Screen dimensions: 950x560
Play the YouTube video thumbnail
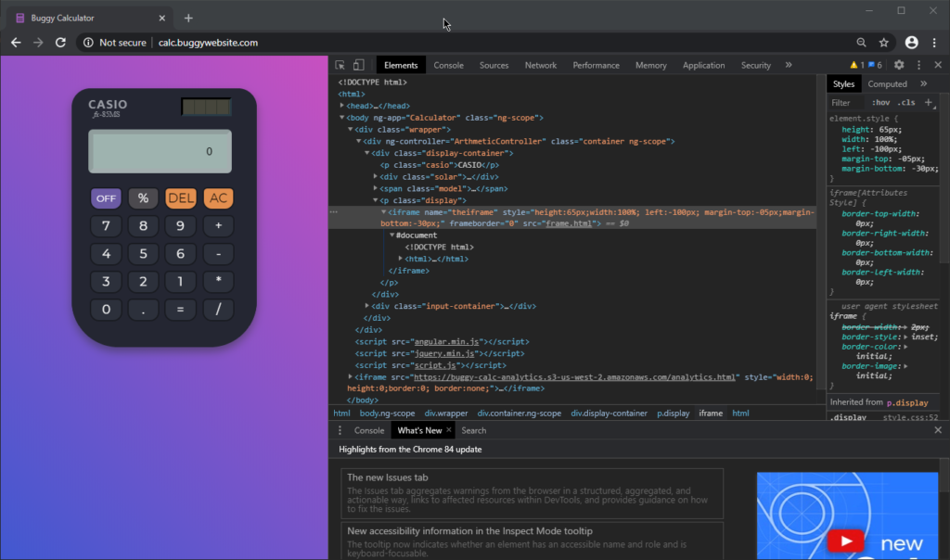845,541
